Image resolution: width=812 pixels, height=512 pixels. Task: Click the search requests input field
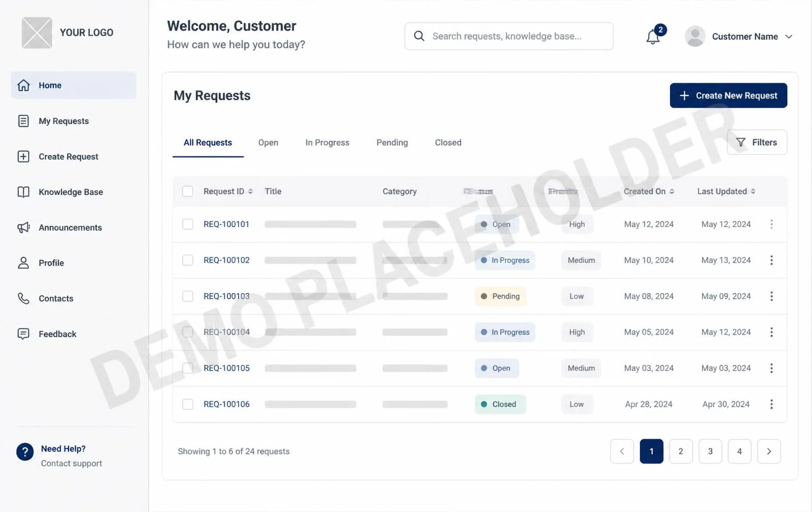[509, 36]
